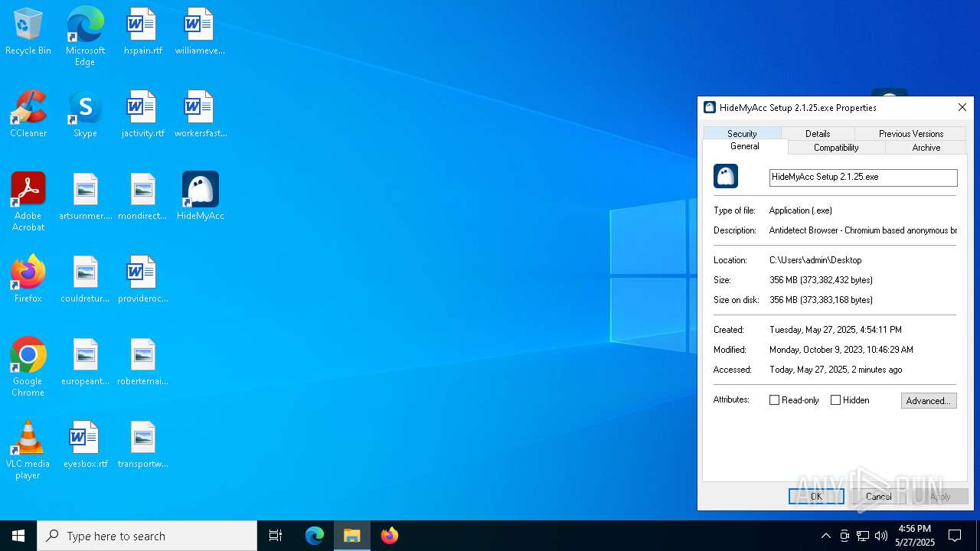This screenshot has width=980, height=551.
Task: Open CCleaner desktop shortcut
Action: (28, 114)
